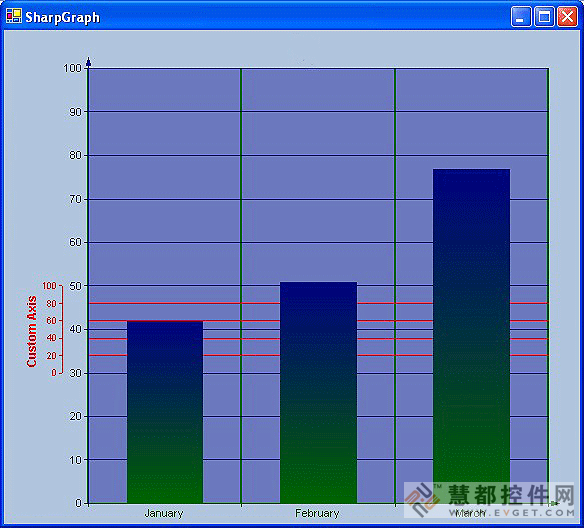Minimize the SharpGraph window

(x=521, y=17)
